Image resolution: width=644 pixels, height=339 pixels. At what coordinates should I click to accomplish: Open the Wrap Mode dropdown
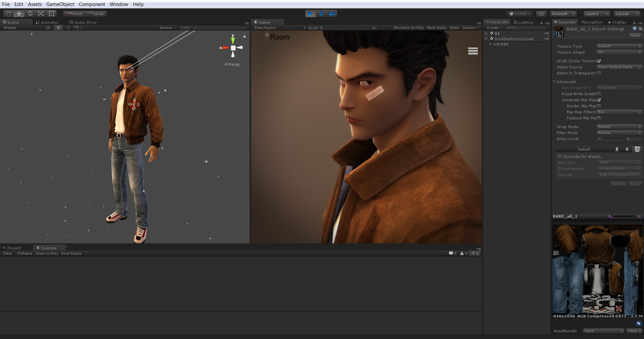pyautogui.click(x=619, y=127)
